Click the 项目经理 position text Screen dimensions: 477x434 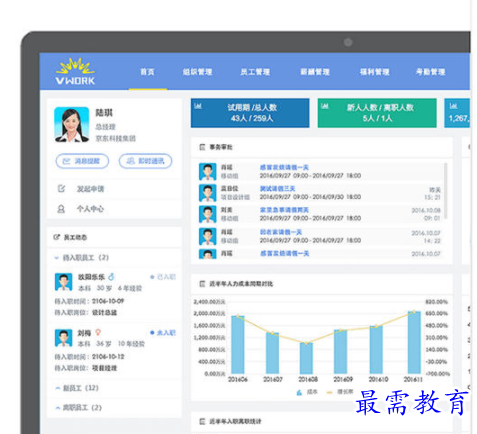(x=104, y=368)
